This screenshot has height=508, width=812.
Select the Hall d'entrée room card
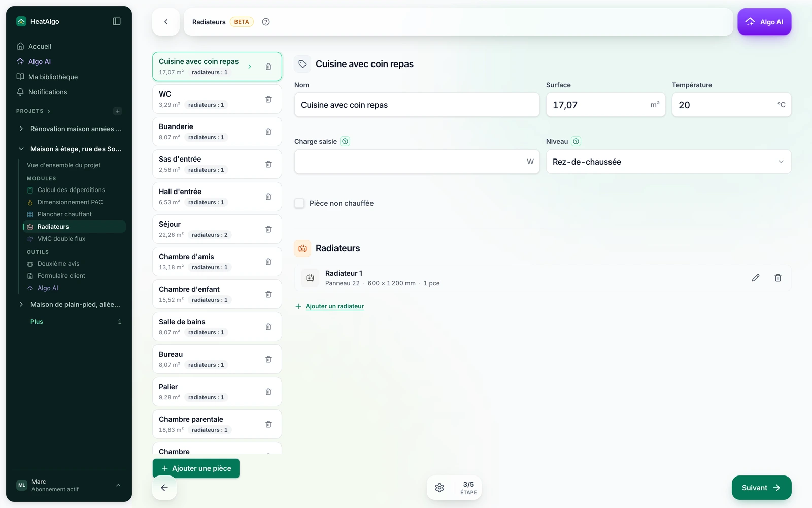pos(217,197)
